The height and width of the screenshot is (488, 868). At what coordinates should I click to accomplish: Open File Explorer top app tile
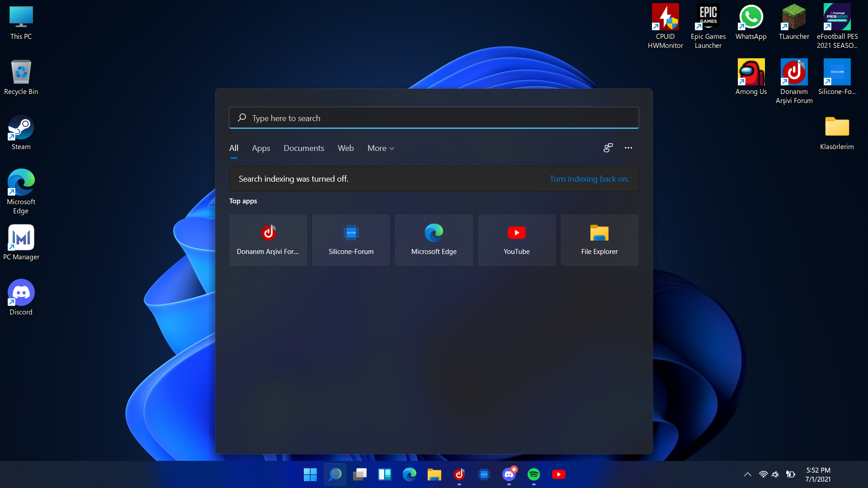click(599, 240)
